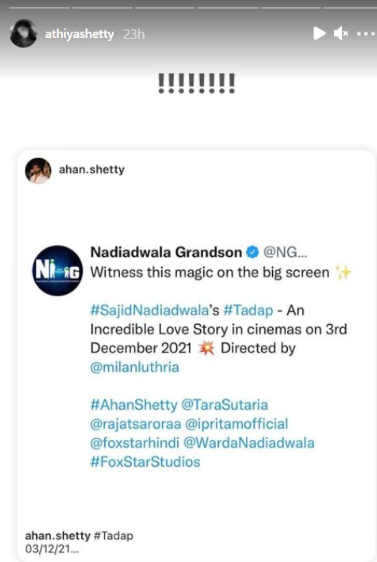
Task: Click the play button on story
Action: (x=319, y=34)
